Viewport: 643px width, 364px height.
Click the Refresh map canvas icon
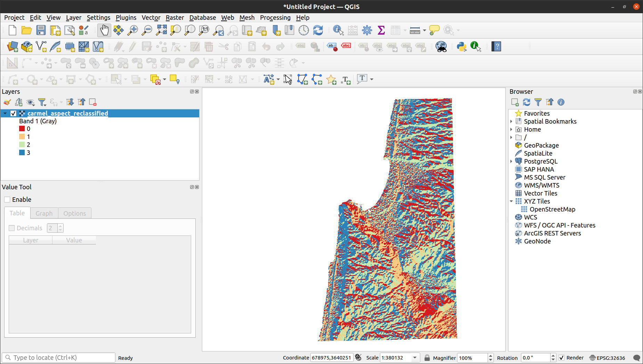click(x=318, y=31)
